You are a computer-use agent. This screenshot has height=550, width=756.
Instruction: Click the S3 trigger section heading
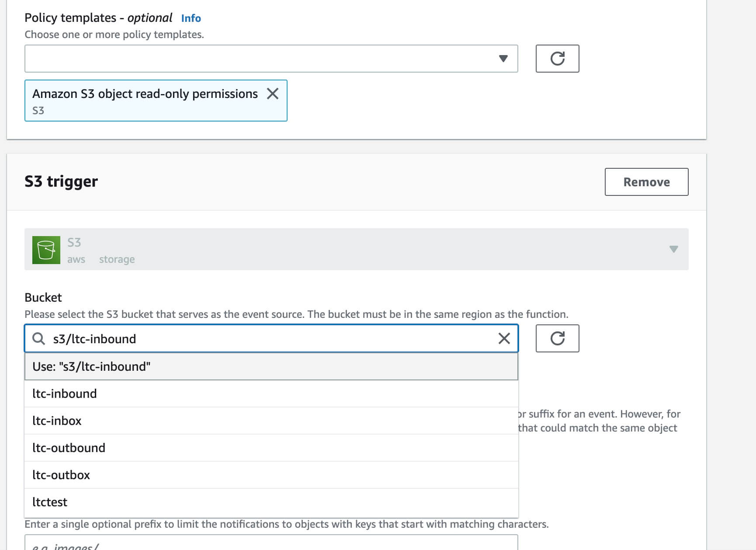pos(61,181)
